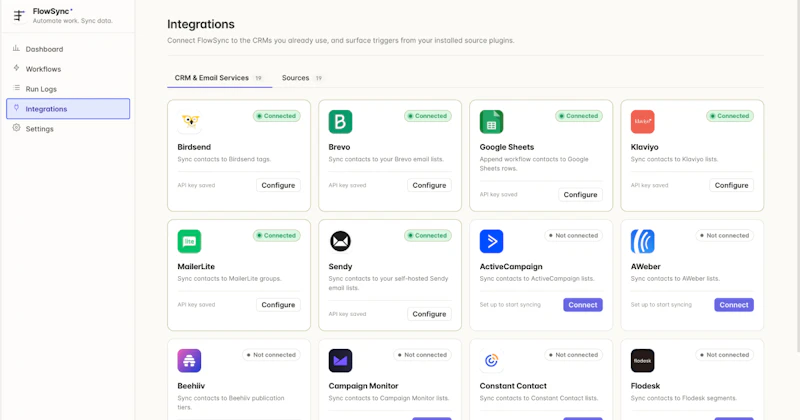The width and height of the screenshot is (800, 420).
Task: Configure the Brevo integration
Action: click(x=429, y=185)
